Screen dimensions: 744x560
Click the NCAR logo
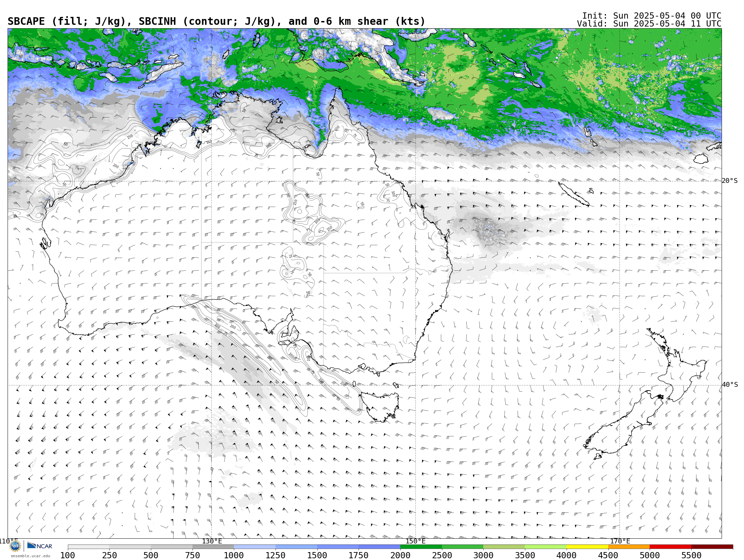pyautogui.click(x=40, y=546)
